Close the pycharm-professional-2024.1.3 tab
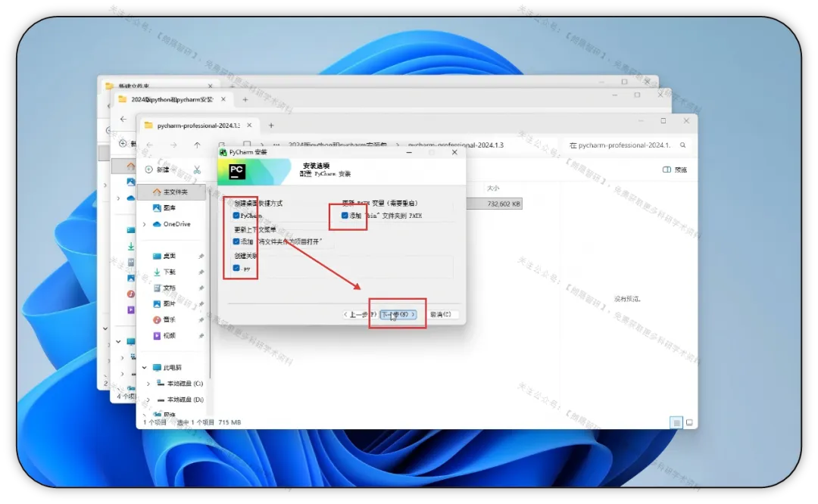 (x=249, y=126)
